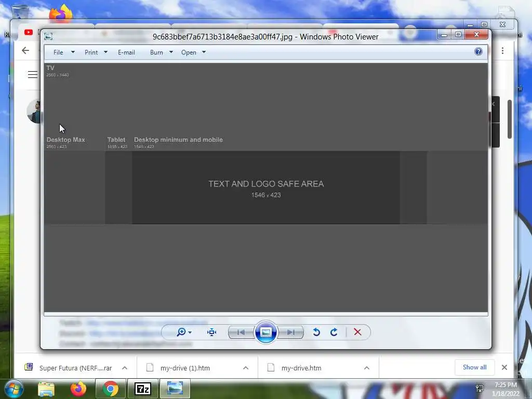Expand the zoom dropdown arrow beside magnifier

pos(190,332)
